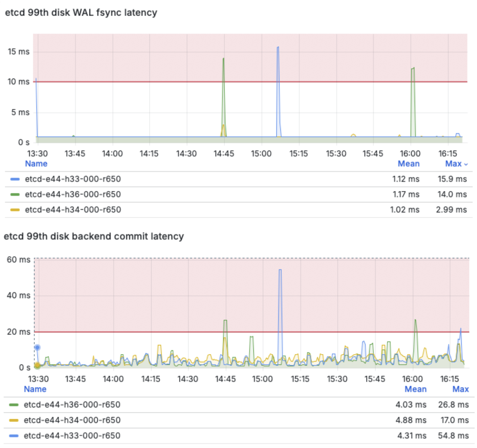
Task: Click yellow h34 swatch in backend commit legend
Action: pos(14,420)
